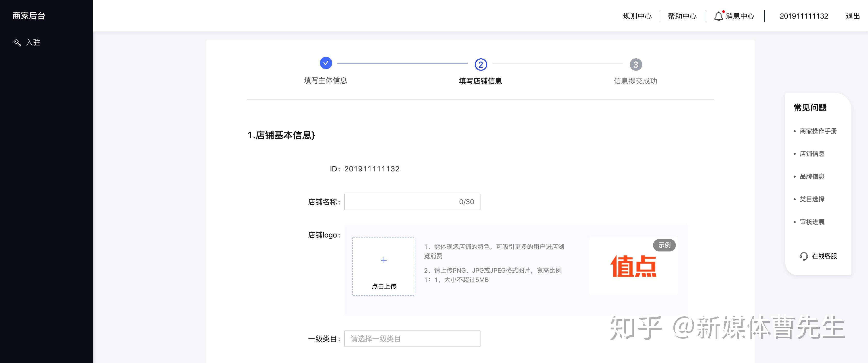This screenshot has width=868, height=363.
Task: Click the ID value 201911111132 in form
Action: [372, 169]
